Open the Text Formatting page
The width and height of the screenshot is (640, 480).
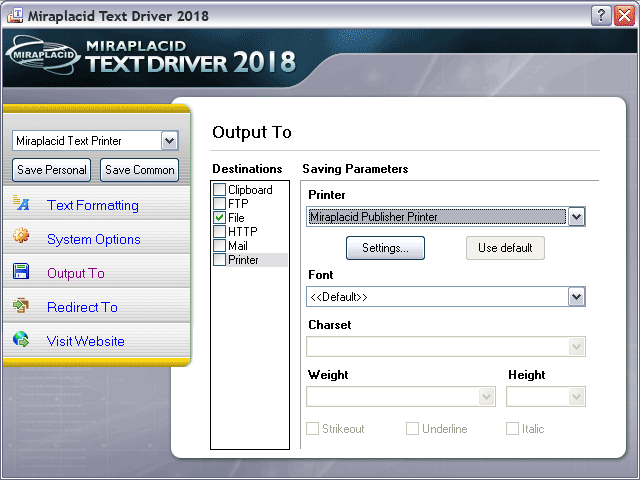pos(93,205)
